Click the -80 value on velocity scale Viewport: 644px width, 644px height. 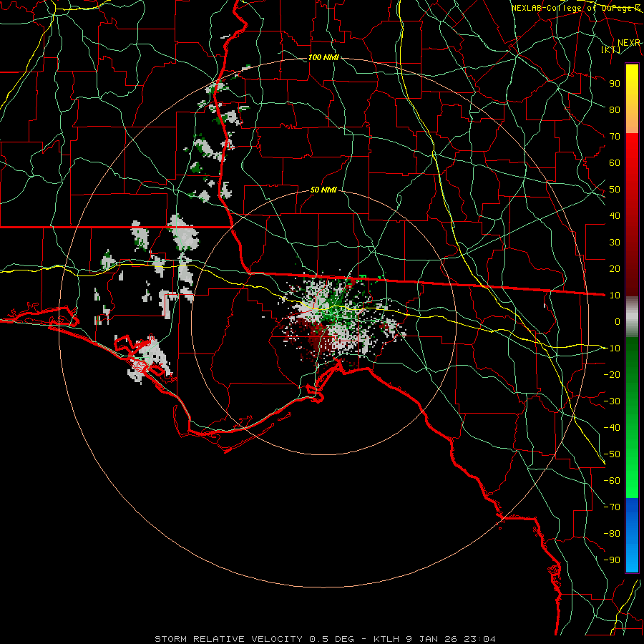coord(612,534)
